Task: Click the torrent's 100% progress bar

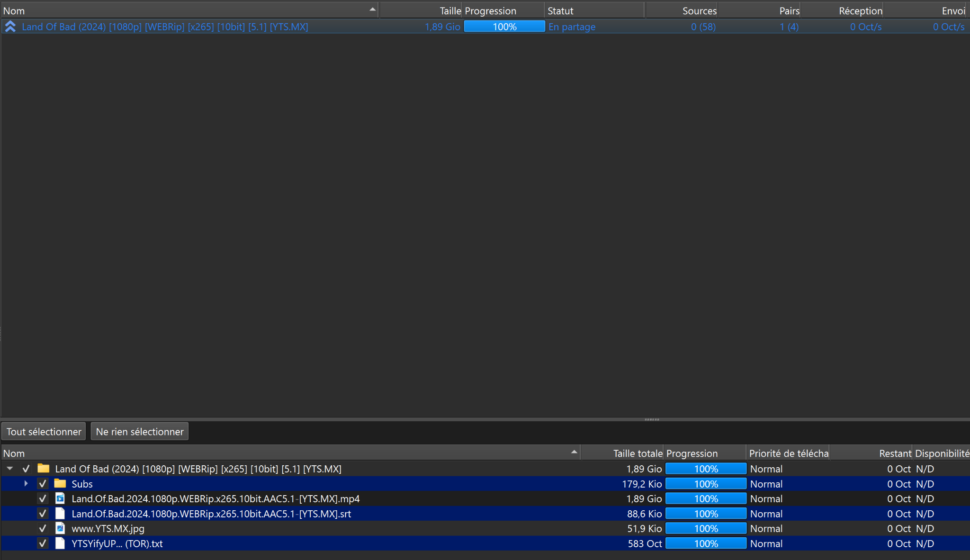Action: click(504, 27)
